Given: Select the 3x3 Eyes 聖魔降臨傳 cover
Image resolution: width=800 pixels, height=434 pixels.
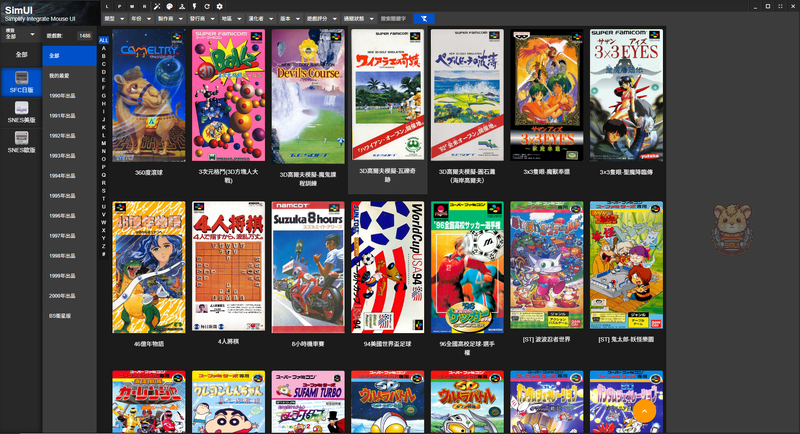Looking at the screenshot, I should (627, 95).
